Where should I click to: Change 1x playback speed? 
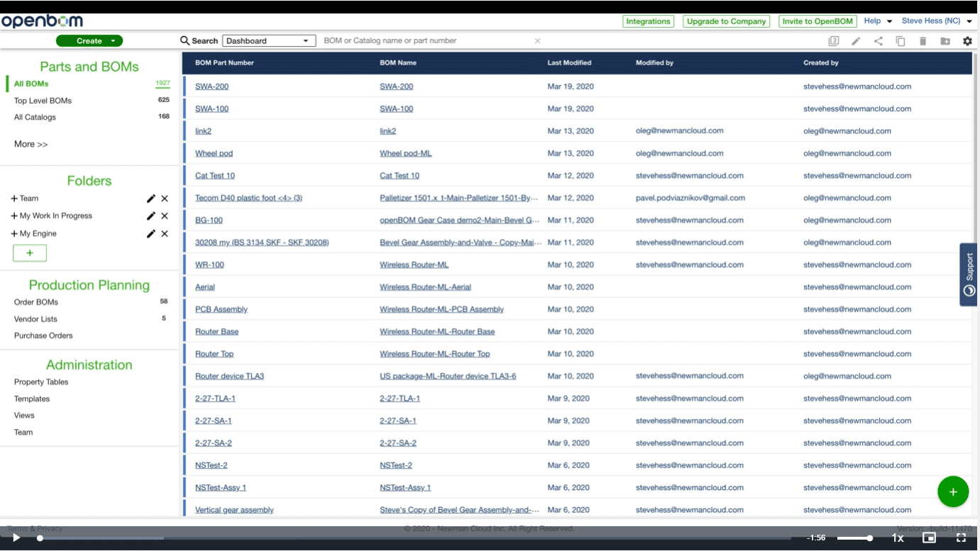click(898, 538)
